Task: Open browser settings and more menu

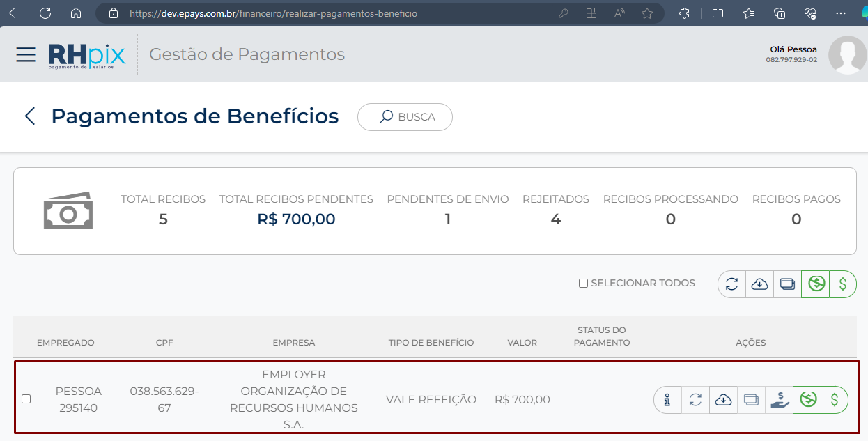Action: coord(841,13)
